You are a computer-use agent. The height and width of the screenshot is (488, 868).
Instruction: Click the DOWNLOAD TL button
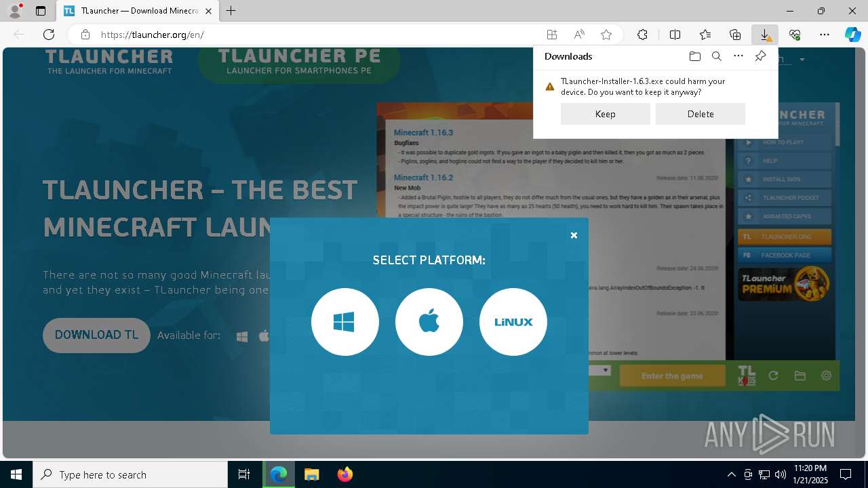[96, 335]
